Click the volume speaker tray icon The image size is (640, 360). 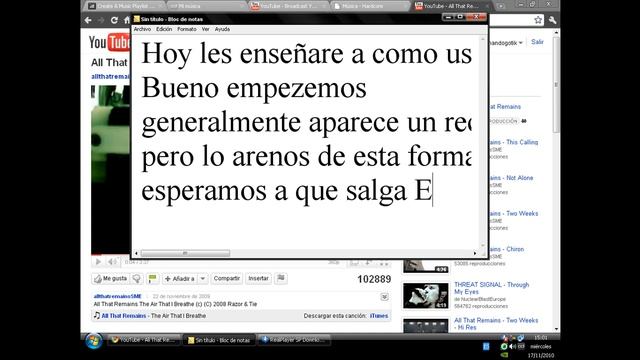point(513,347)
